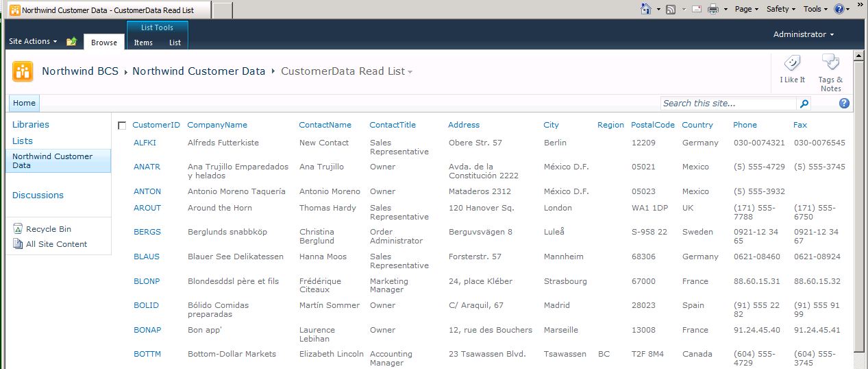
Task: Open the Page menu
Action: coord(747,9)
